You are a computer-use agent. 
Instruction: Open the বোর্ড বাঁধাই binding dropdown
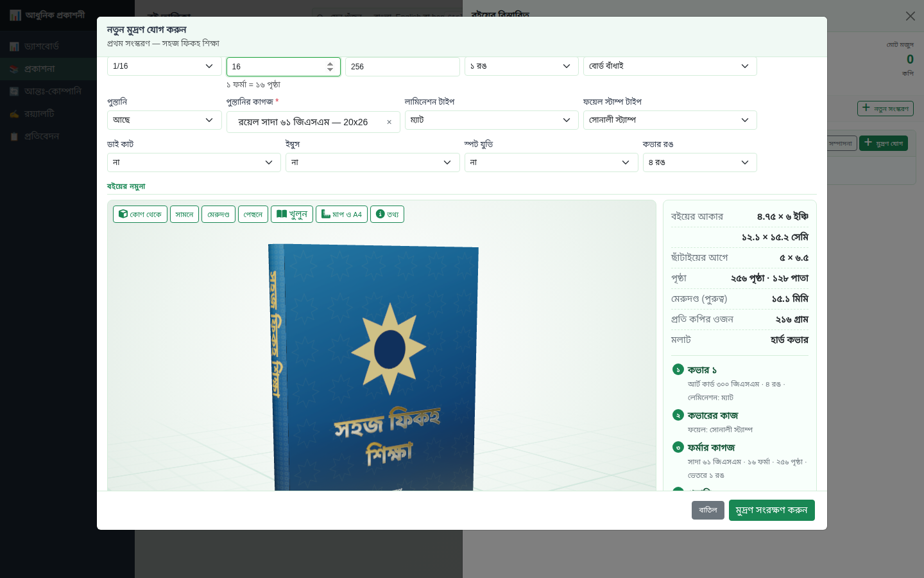670,66
